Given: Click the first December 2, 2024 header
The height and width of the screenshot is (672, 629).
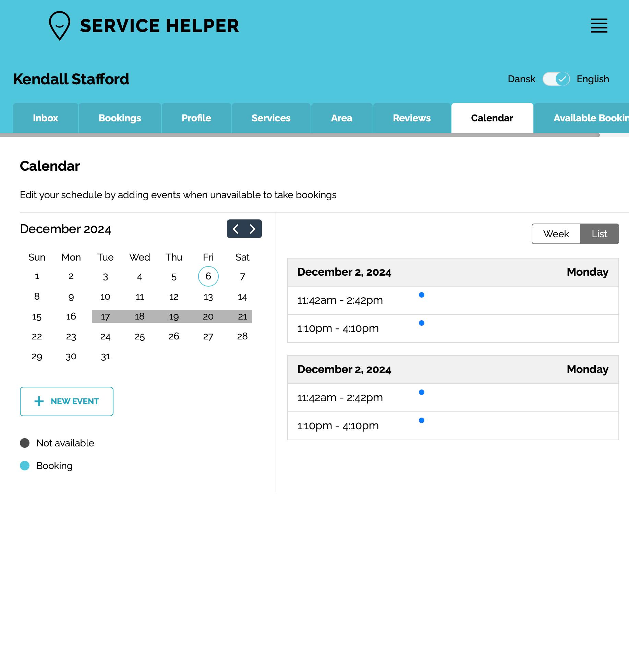Looking at the screenshot, I should (x=453, y=272).
